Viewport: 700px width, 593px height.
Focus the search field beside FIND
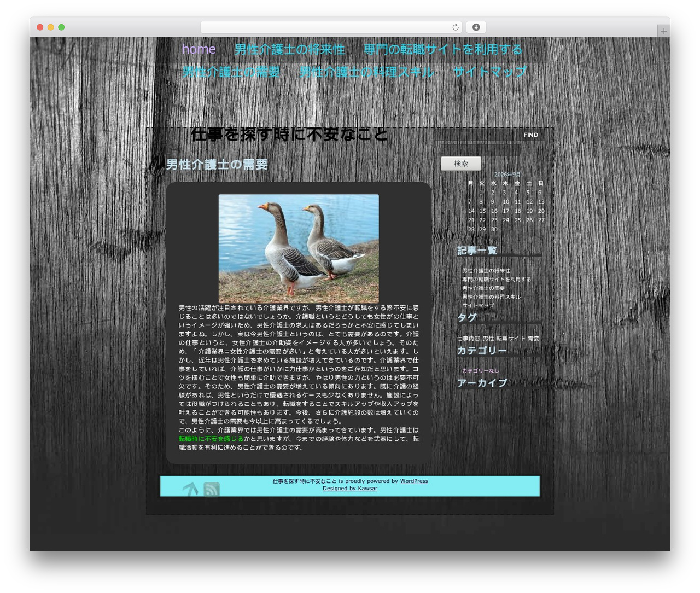click(x=475, y=135)
